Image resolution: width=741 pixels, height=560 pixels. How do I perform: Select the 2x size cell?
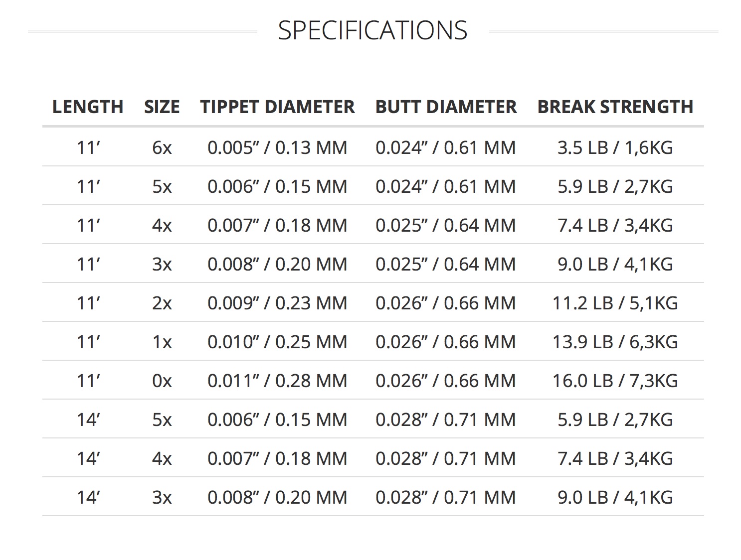pyautogui.click(x=162, y=303)
